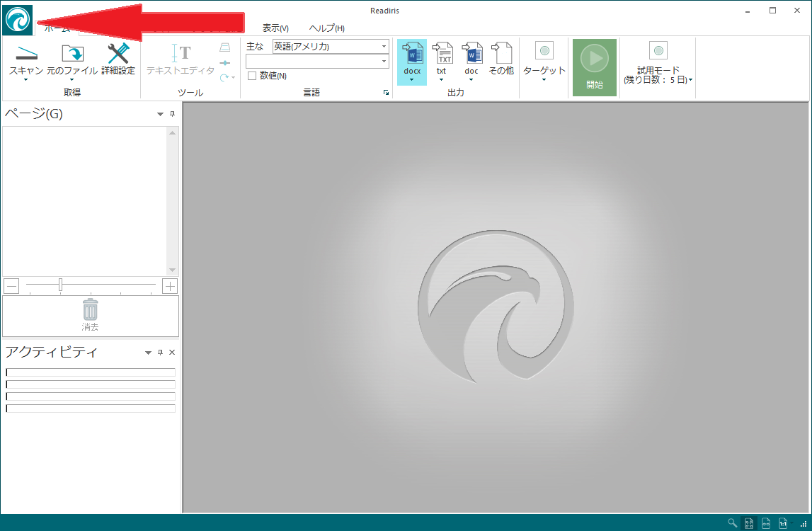Open the Readiris application menu logo button
The image size is (812, 531).
[x=18, y=20]
